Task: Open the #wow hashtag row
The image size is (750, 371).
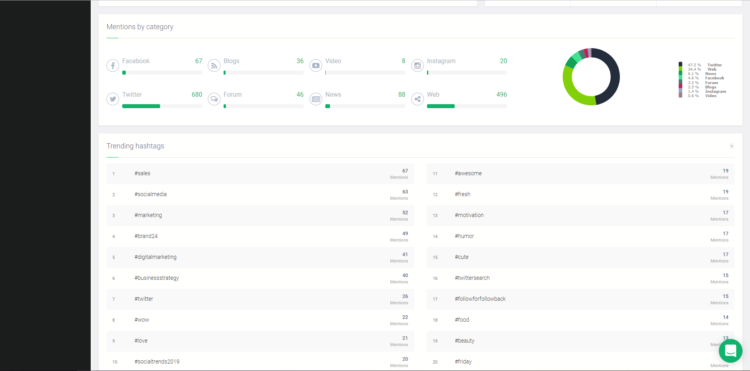Action: coord(260,320)
